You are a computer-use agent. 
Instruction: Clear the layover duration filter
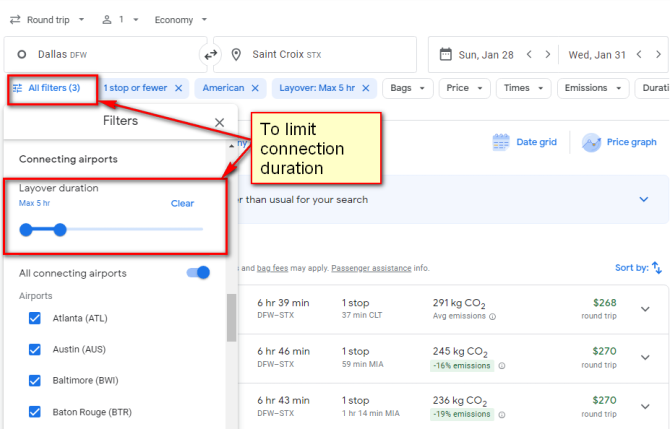point(182,203)
